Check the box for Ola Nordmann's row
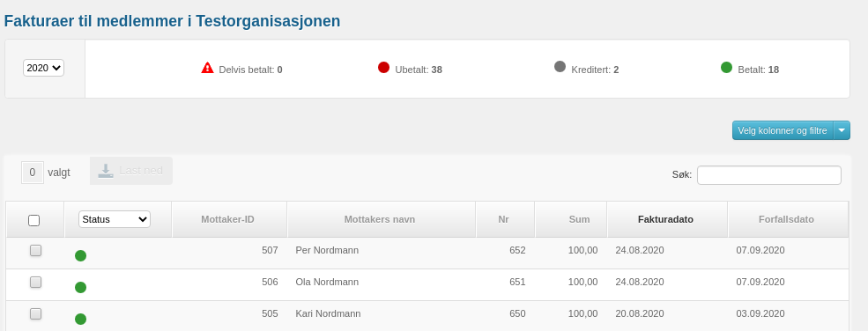868x331 pixels. point(35,283)
